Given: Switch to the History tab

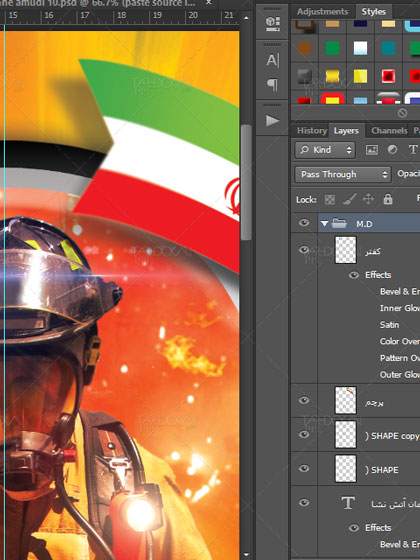Looking at the screenshot, I should tap(312, 131).
